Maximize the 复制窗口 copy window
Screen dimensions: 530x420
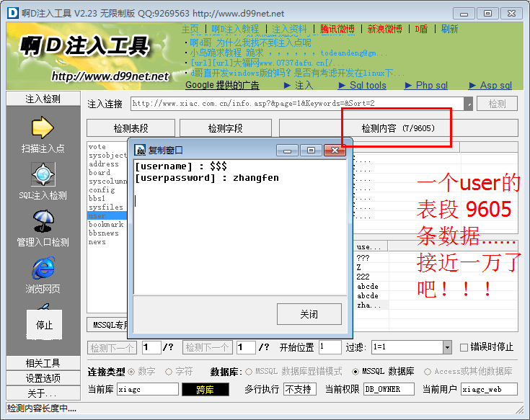pos(311,151)
